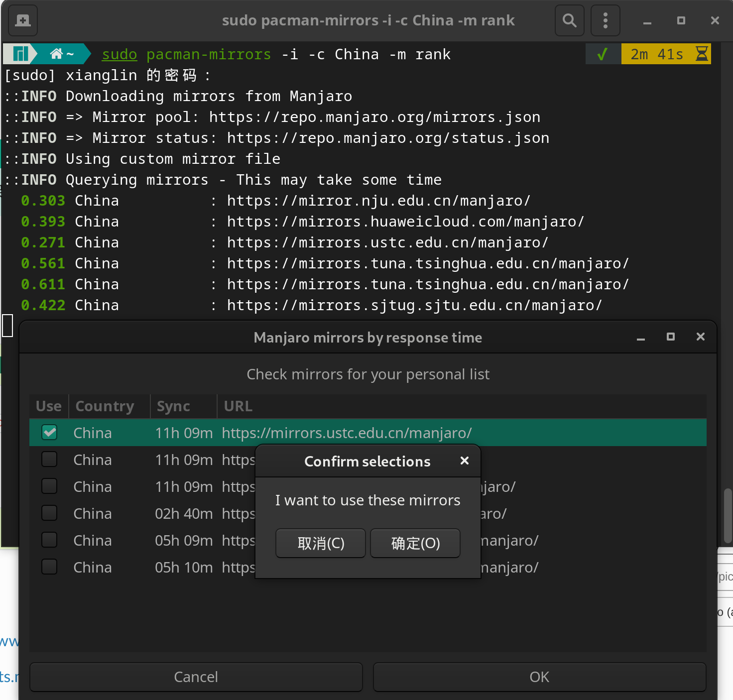The width and height of the screenshot is (733, 700).
Task: Click green checkmark status in prompt
Action: [x=602, y=54]
